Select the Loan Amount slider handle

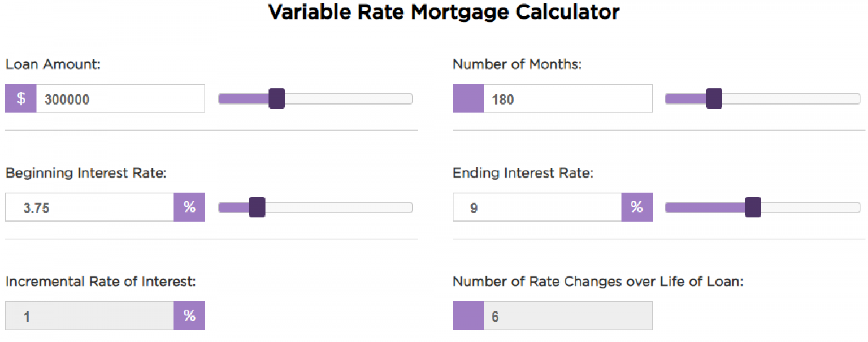coord(276,98)
